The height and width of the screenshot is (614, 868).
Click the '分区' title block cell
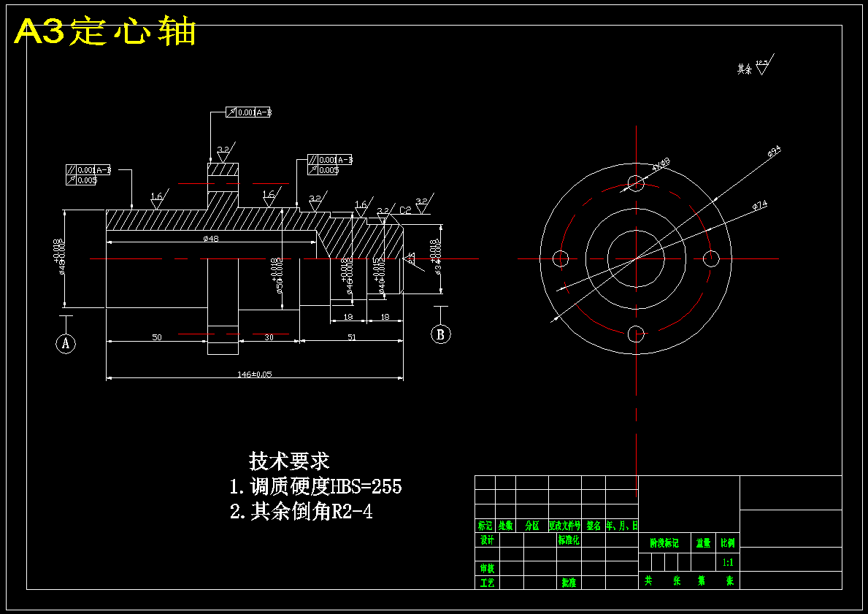coord(532,526)
